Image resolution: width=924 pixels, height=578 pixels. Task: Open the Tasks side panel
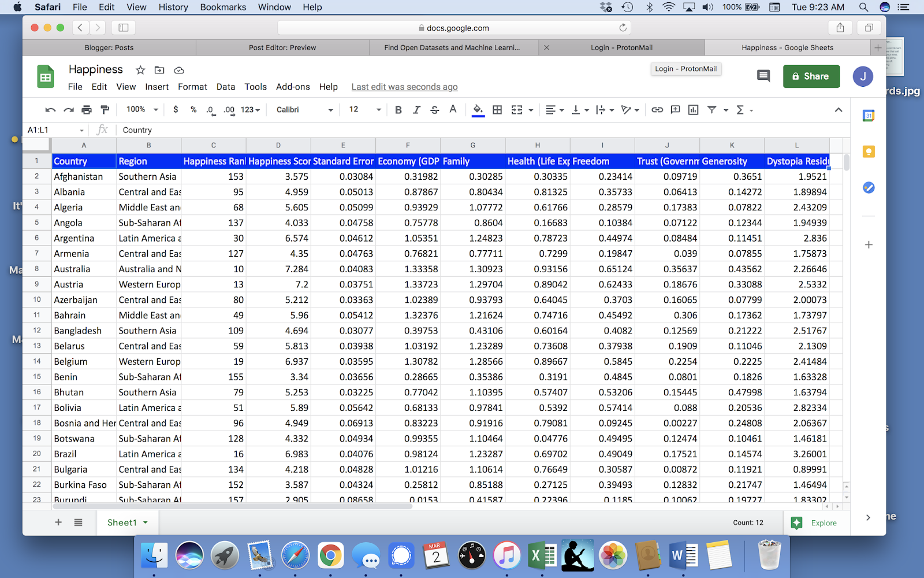click(869, 187)
